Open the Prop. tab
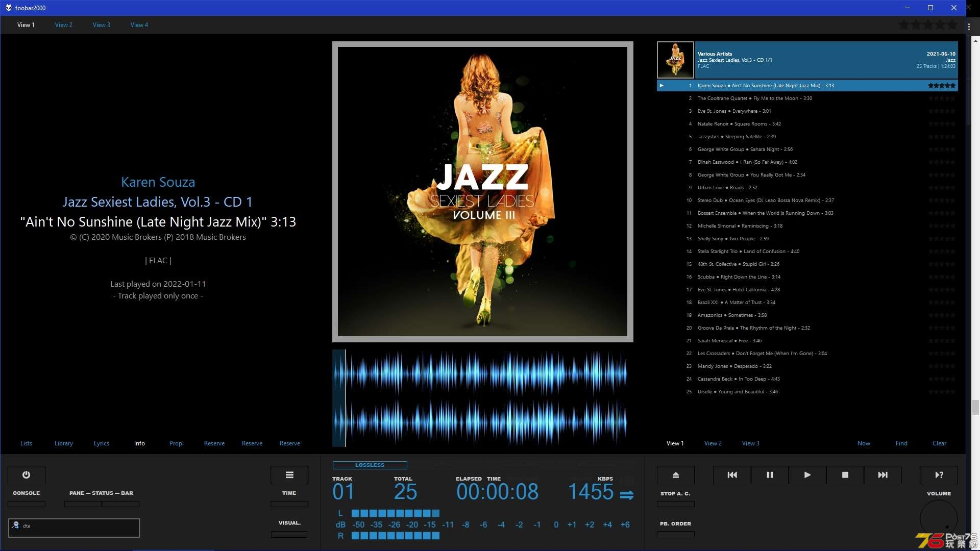The image size is (980, 551). 177,443
